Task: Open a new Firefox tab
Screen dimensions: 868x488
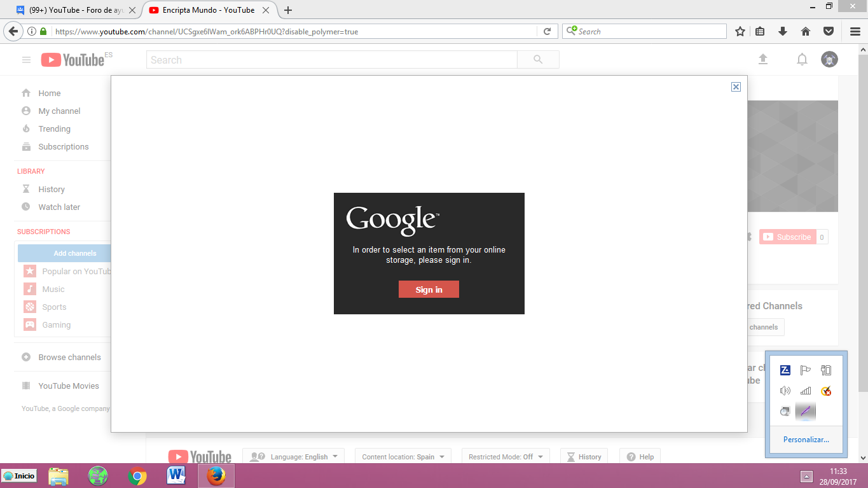Action: click(288, 10)
